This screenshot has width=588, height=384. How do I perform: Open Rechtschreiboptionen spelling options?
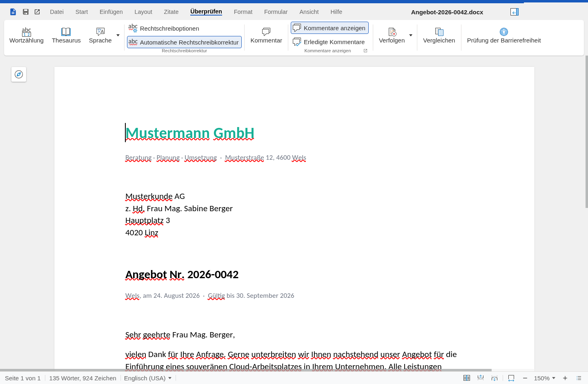(164, 28)
